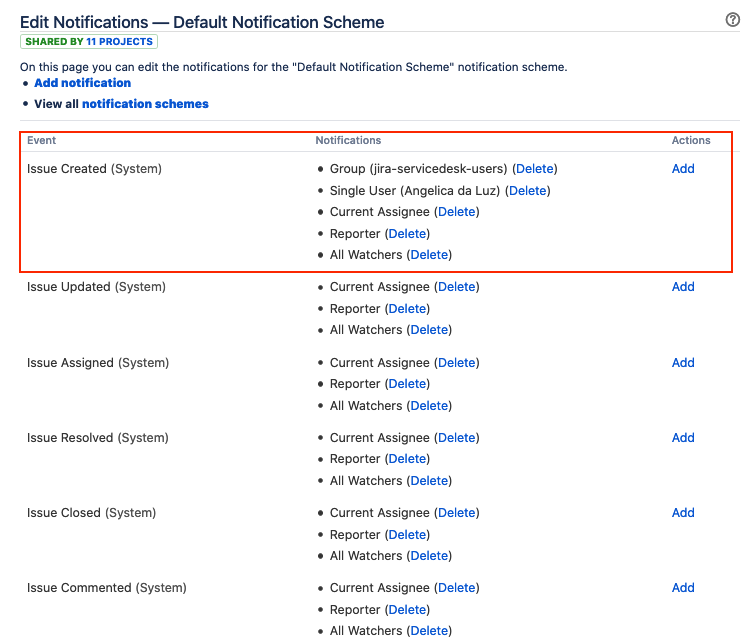This screenshot has height=642, width=752.
Task: Click the help question mark icon
Action: (732, 20)
